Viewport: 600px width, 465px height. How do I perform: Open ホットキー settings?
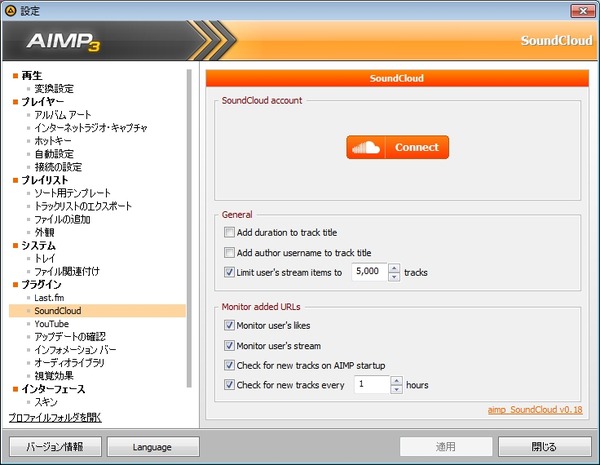click(x=53, y=141)
